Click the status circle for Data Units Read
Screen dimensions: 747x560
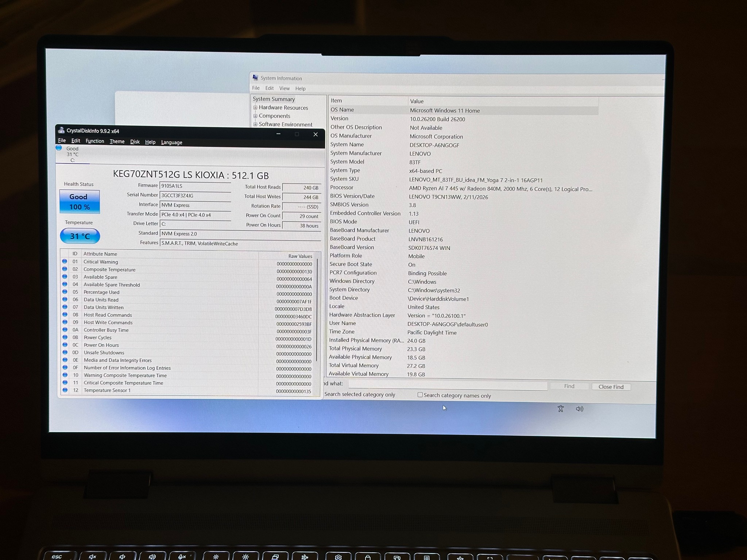65,299
